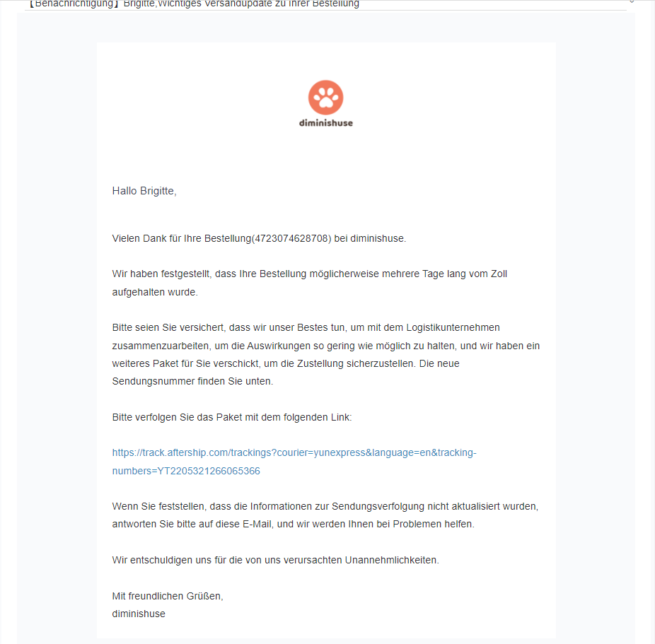Click the word "Unannehmlichkeiten"

pyautogui.click(x=391, y=560)
